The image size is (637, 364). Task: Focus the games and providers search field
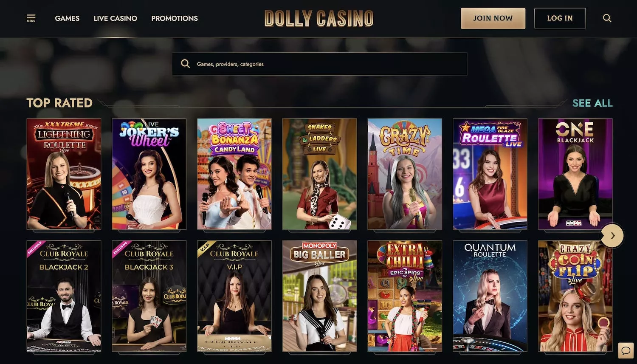tap(320, 64)
